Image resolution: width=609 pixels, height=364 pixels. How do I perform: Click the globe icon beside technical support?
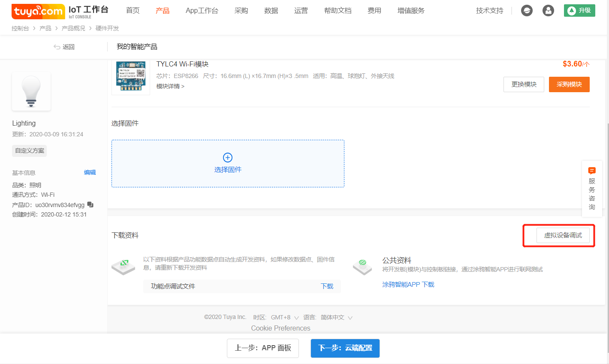tap(527, 11)
